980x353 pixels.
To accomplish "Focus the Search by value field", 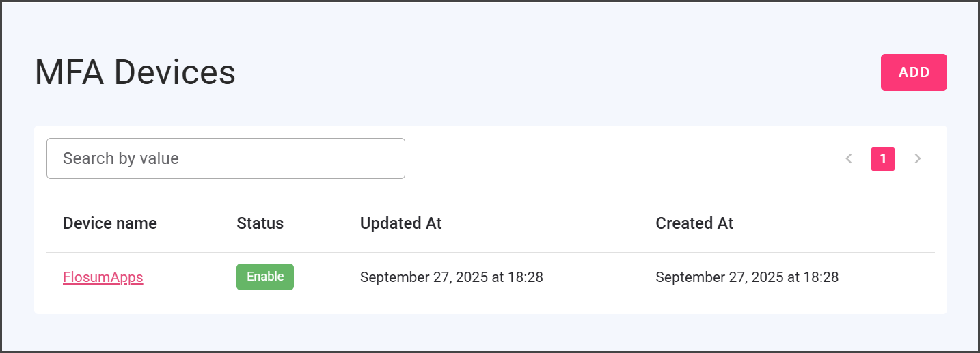I will pos(226,158).
